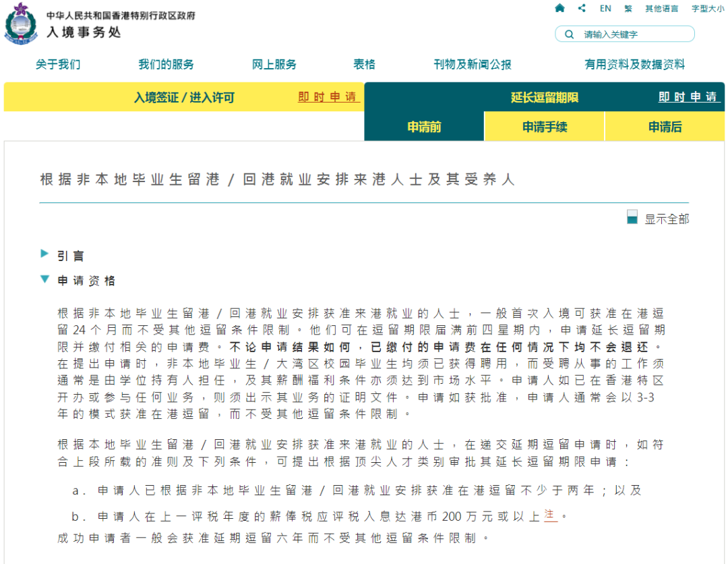This screenshot has height=564, width=728.
Task: Switch to the 申请手续 tab
Action: 545,127
